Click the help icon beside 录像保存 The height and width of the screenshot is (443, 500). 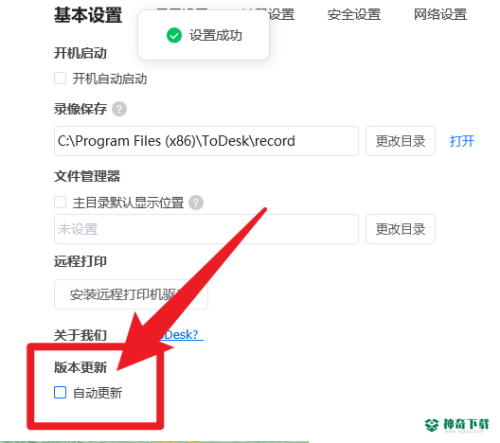click(119, 109)
